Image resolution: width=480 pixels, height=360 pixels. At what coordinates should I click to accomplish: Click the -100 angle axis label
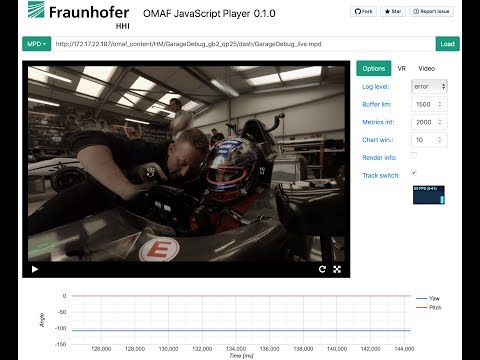61,328
